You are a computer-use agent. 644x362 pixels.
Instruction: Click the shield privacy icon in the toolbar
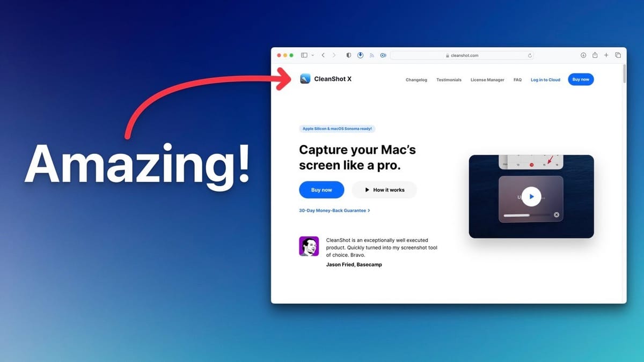click(348, 55)
